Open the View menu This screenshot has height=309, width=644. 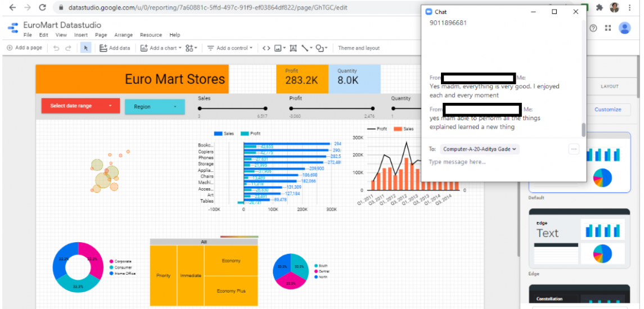coord(61,35)
